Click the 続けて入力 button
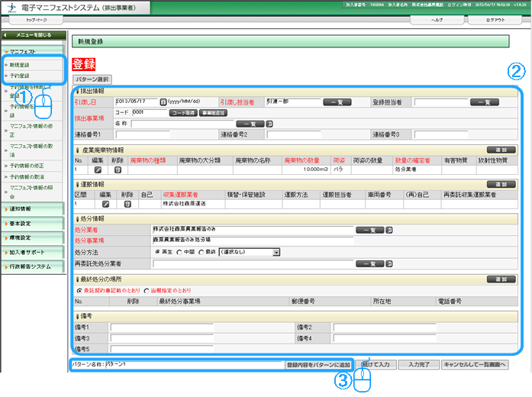This screenshot has height=397, width=532. (x=376, y=365)
